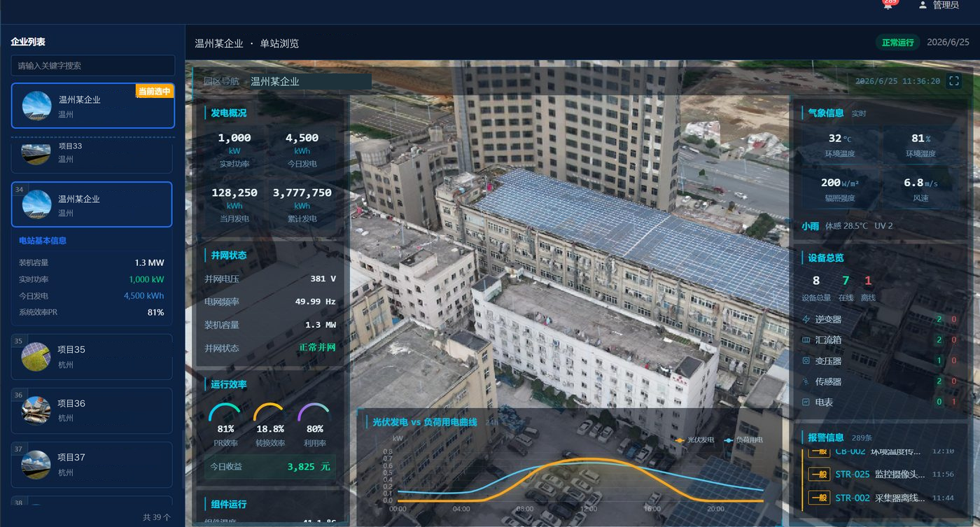Select 项目36 in the enterprise list
Image resolution: width=980 pixels, height=527 pixels.
92,411
